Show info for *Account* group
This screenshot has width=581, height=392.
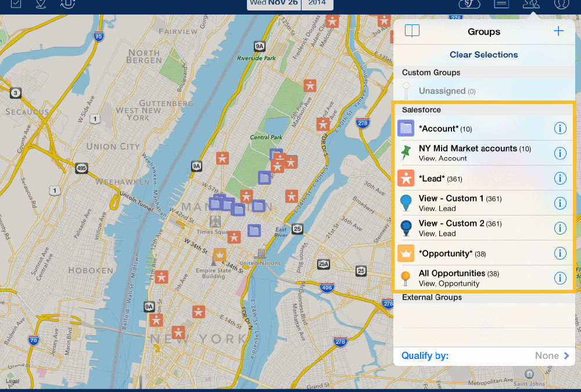pyautogui.click(x=560, y=128)
